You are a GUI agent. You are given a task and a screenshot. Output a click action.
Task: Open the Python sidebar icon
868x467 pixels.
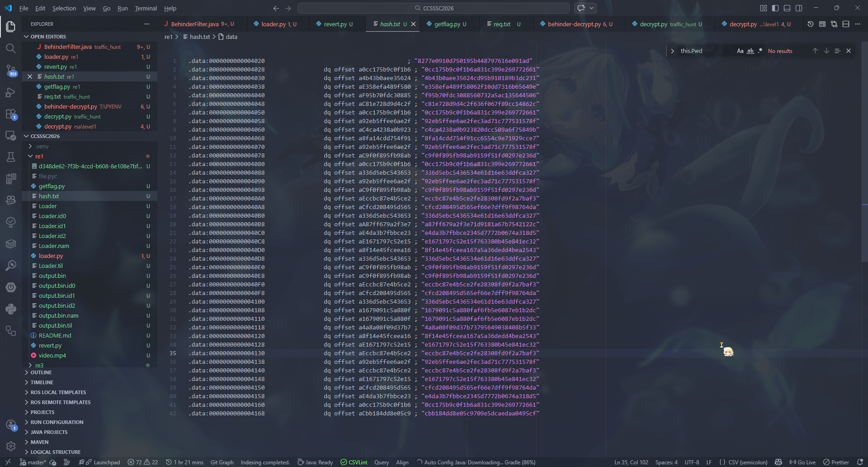[x=11, y=309]
